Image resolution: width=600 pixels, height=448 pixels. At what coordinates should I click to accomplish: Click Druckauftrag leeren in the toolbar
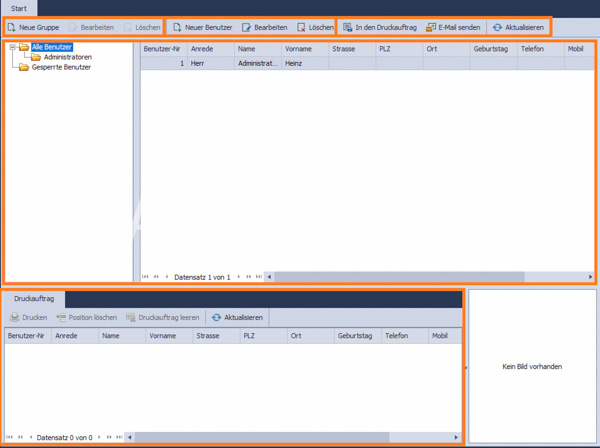pyautogui.click(x=163, y=318)
